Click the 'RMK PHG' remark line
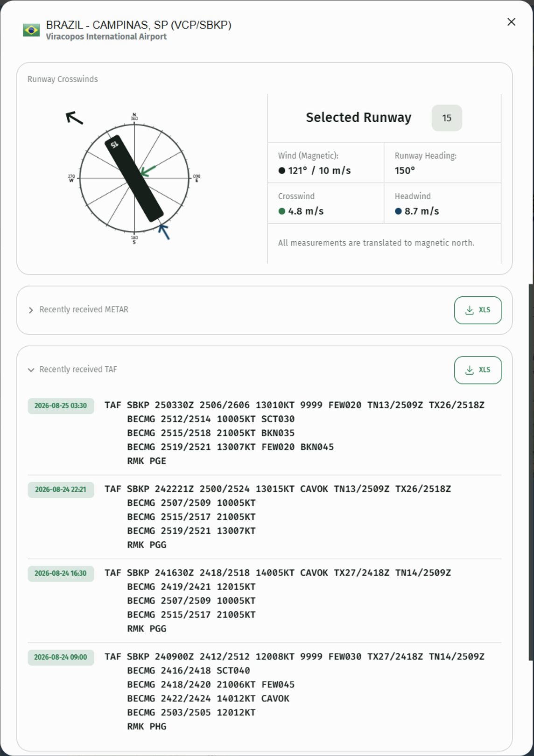This screenshot has width=534, height=756. [147, 727]
